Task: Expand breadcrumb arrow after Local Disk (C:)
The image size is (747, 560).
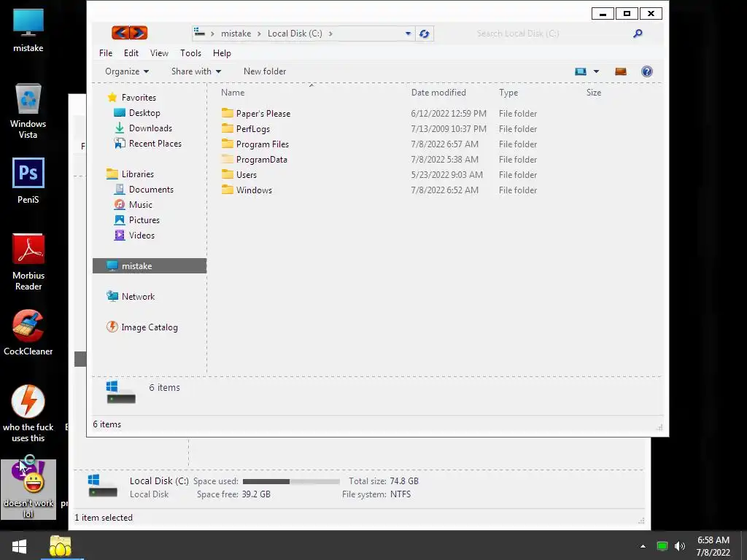Action: (x=330, y=34)
